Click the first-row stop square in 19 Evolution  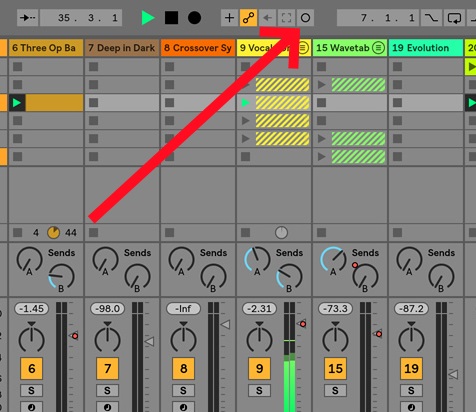(397, 67)
